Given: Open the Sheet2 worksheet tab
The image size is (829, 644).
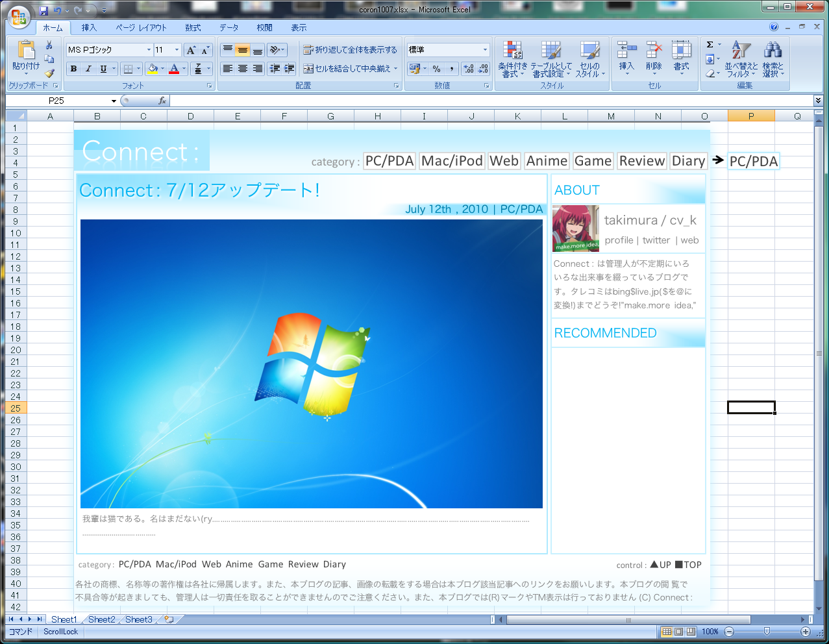Looking at the screenshot, I should (101, 619).
